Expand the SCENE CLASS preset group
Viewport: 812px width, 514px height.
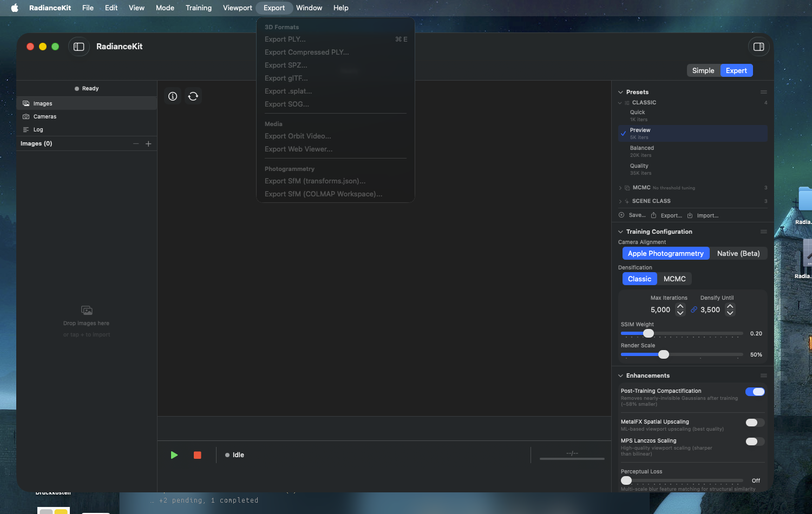click(x=620, y=201)
